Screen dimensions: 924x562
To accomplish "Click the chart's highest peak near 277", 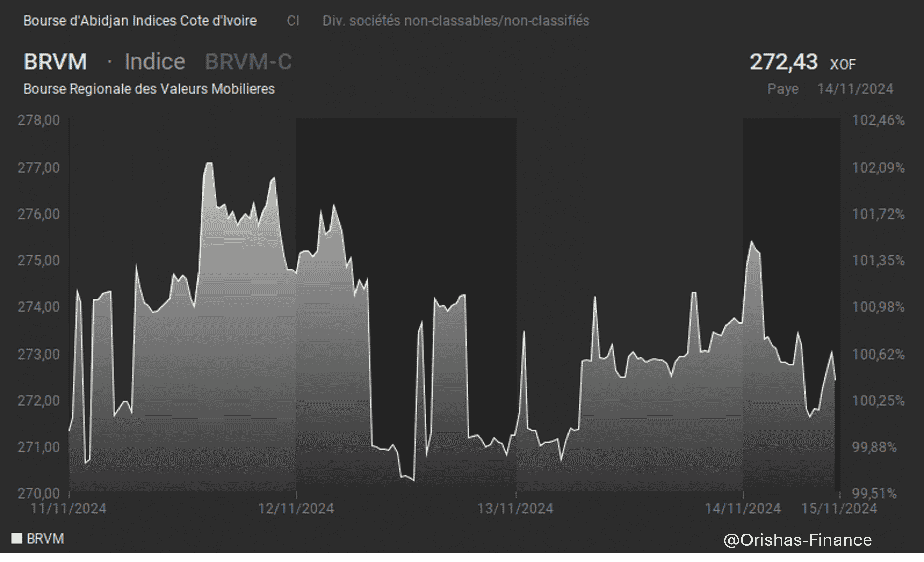I will [209, 163].
